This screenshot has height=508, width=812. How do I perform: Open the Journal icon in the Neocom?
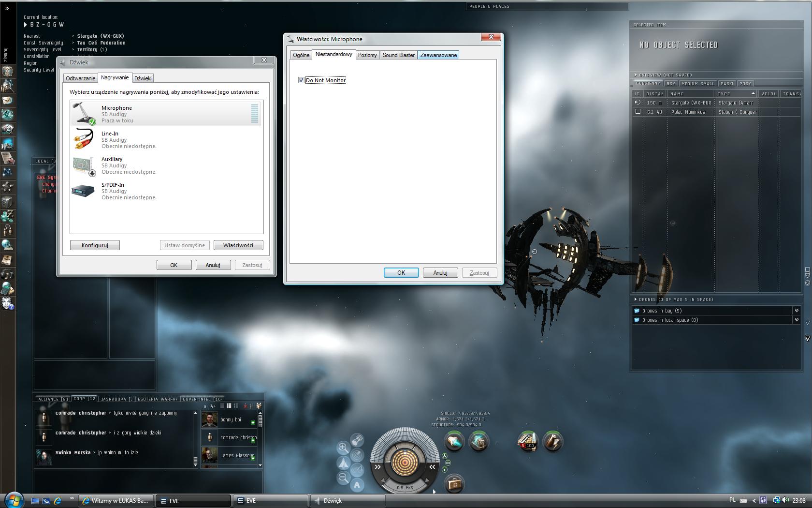tap(7, 259)
